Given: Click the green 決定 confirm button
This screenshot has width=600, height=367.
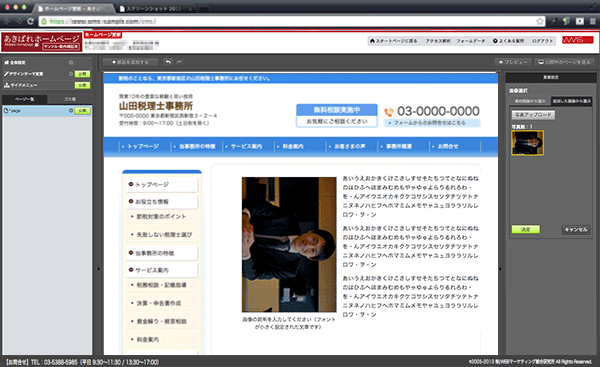Looking at the screenshot, I should tap(526, 229).
